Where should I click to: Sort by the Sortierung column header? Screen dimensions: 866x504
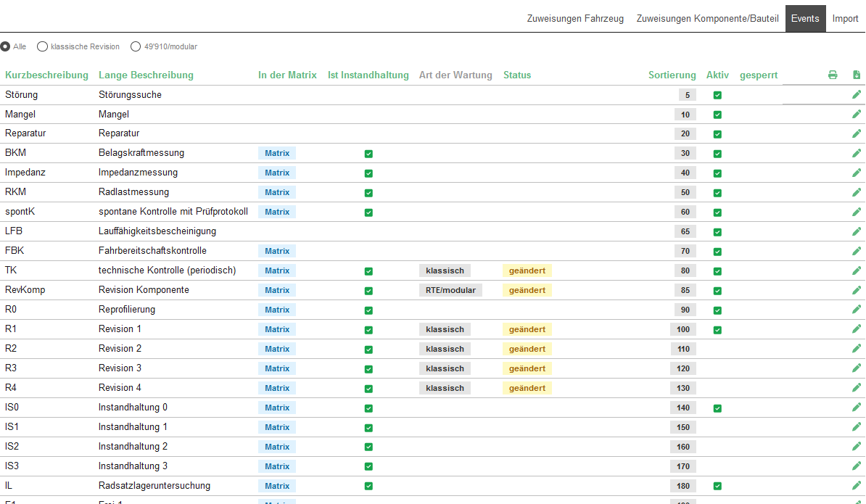[x=672, y=75]
